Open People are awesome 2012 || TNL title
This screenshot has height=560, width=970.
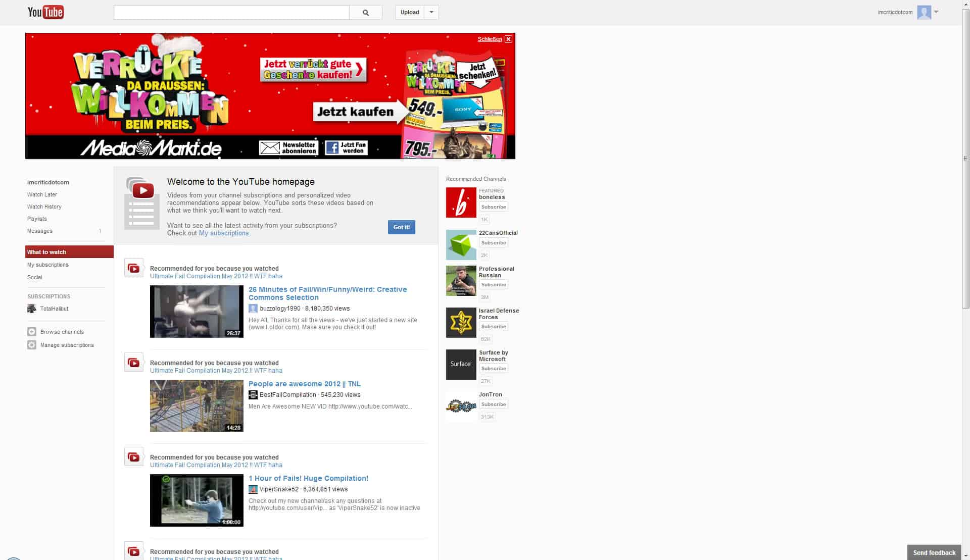pyautogui.click(x=305, y=384)
